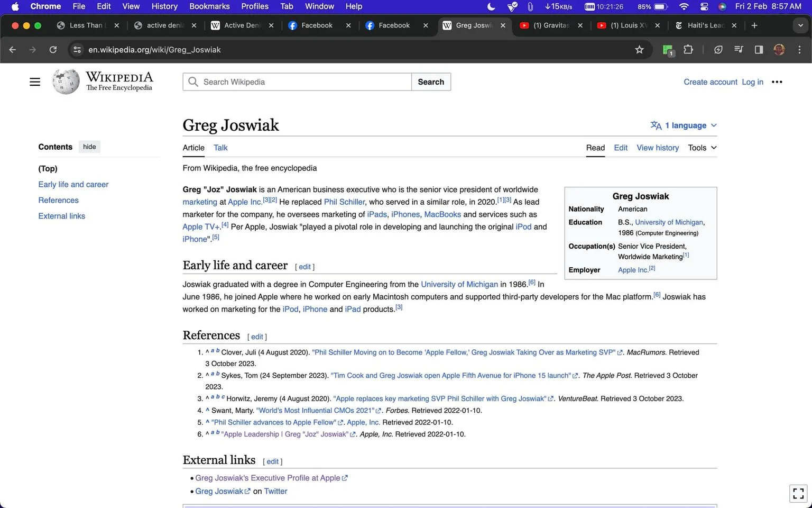Screen dimensions: 812x508
Task: Expand the 1 language dropdown
Action: point(684,125)
